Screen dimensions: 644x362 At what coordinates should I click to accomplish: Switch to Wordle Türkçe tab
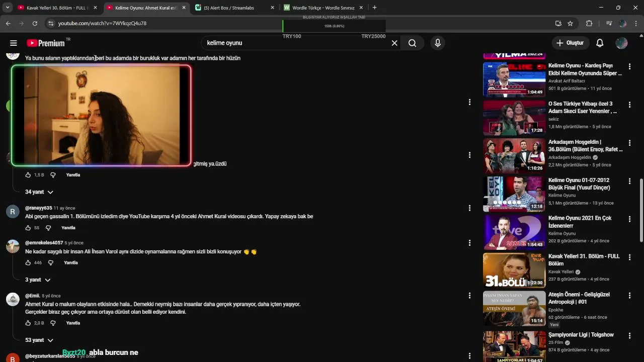[x=322, y=8]
